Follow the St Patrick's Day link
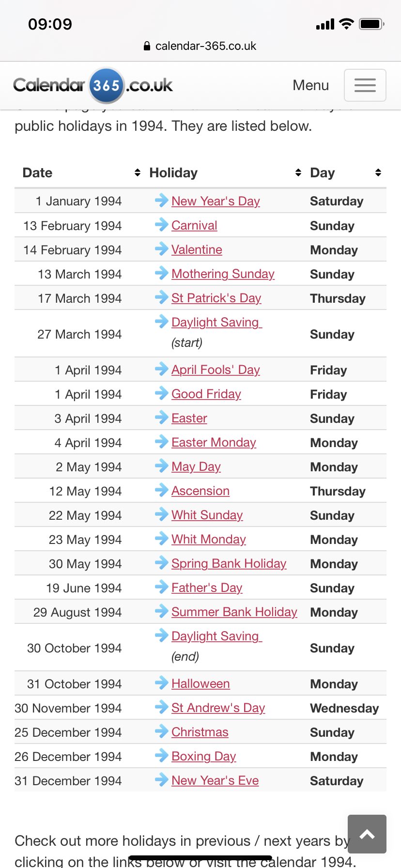 click(216, 298)
